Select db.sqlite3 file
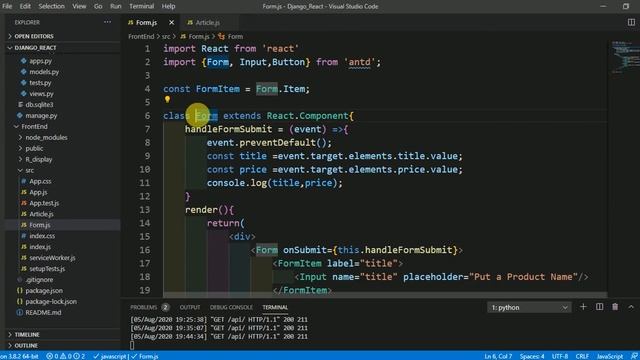The width and height of the screenshot is (640, 360). (x=39, y=104)
